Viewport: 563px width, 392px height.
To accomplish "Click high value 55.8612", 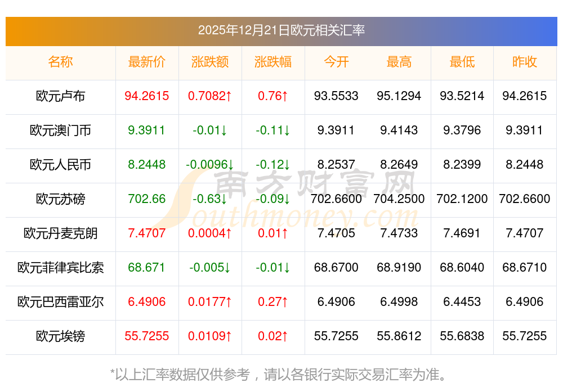I will click(399, 336).
